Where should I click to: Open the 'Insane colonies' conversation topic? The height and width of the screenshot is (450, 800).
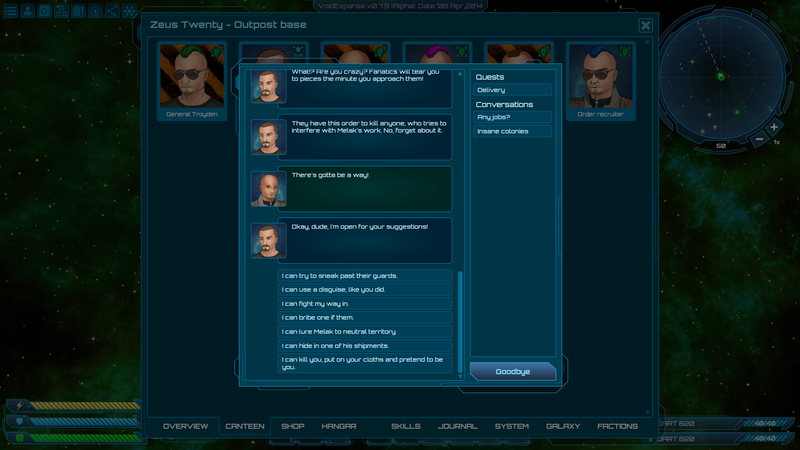[x=512, y=131]
